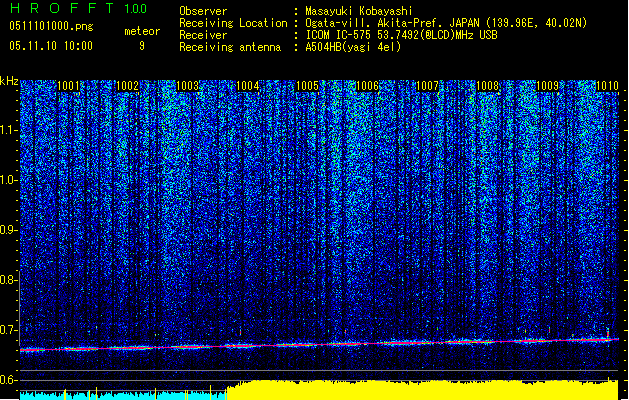629x400 pixels.
Task: Click the yellow signal level bar graph
Action: pyautogui.click(x=422, y=390)
